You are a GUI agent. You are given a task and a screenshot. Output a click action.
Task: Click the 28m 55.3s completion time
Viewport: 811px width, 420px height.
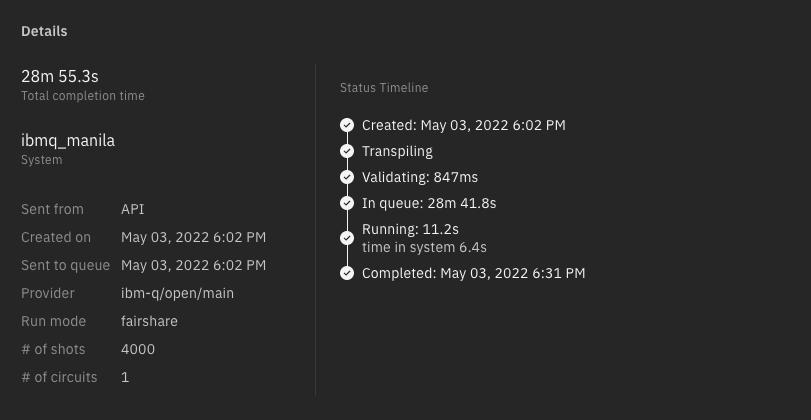60,77
